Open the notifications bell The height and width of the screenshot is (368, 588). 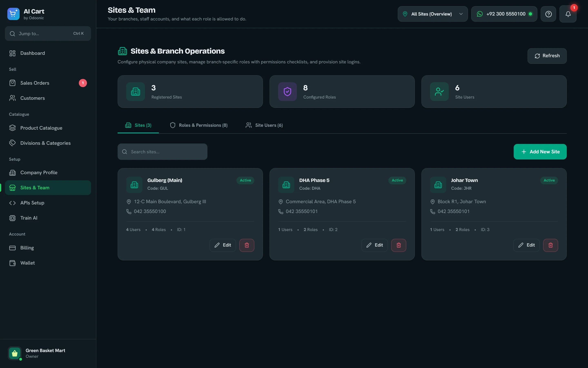[x=568, y=14]
